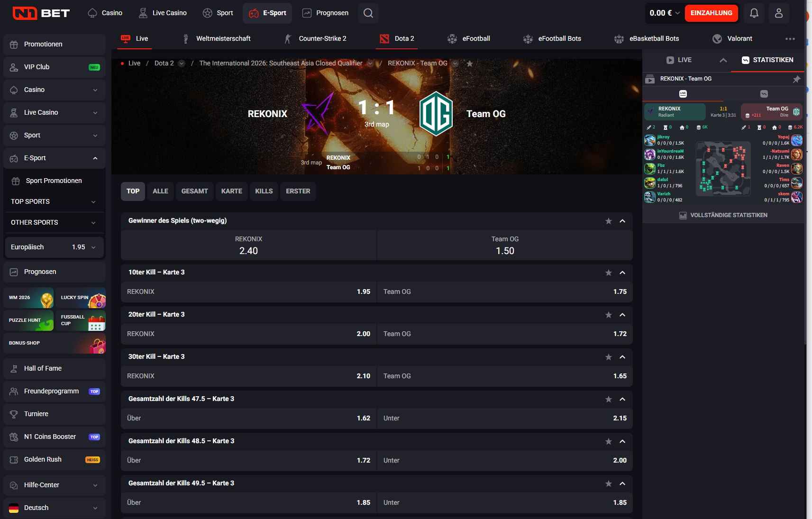This screenshot has width=812, height=519.
Task: Click the jikroy player hero portrait
Action: (x=650, y=140)
